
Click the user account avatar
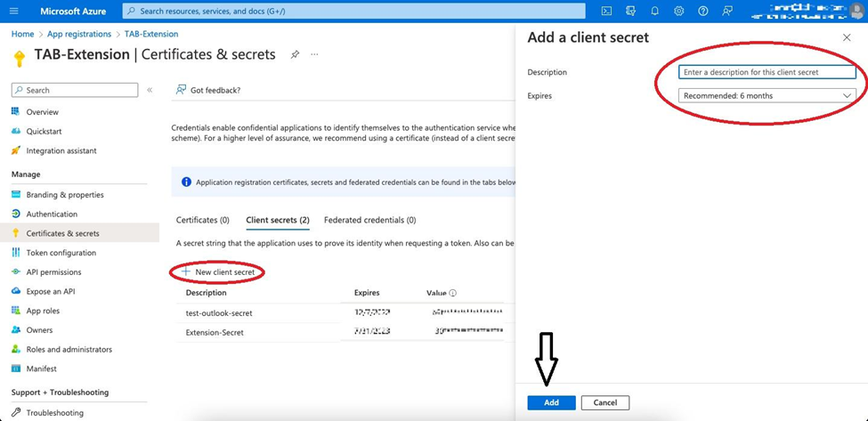[x=856, y=11]
